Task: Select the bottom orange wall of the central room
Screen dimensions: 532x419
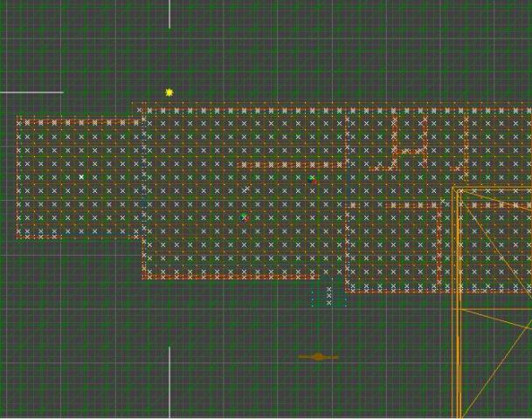Action: [x=229, y=278]
